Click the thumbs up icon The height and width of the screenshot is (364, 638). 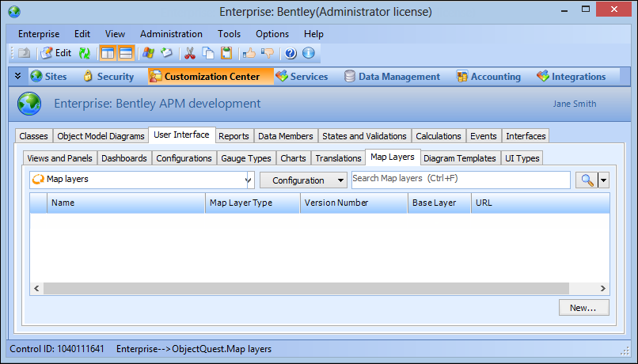pyautogui.click(x=249, y=54)
